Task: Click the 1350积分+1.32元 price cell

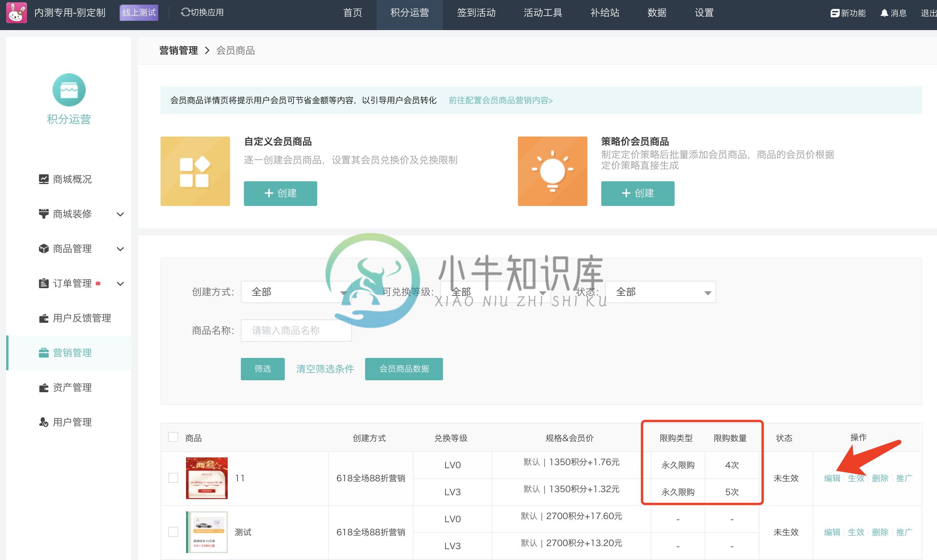Action: [x=571, y=489]
